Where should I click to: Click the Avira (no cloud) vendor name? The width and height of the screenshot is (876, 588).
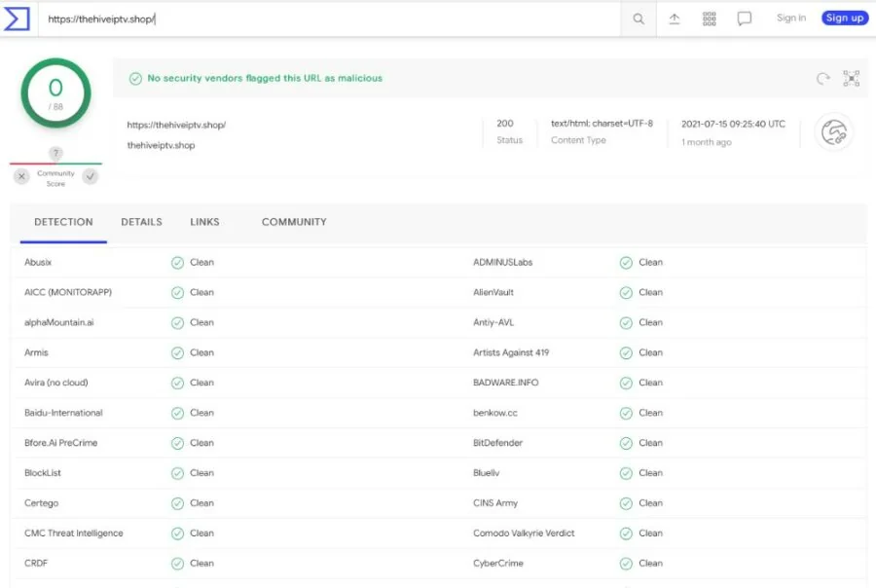coord(55,383)
